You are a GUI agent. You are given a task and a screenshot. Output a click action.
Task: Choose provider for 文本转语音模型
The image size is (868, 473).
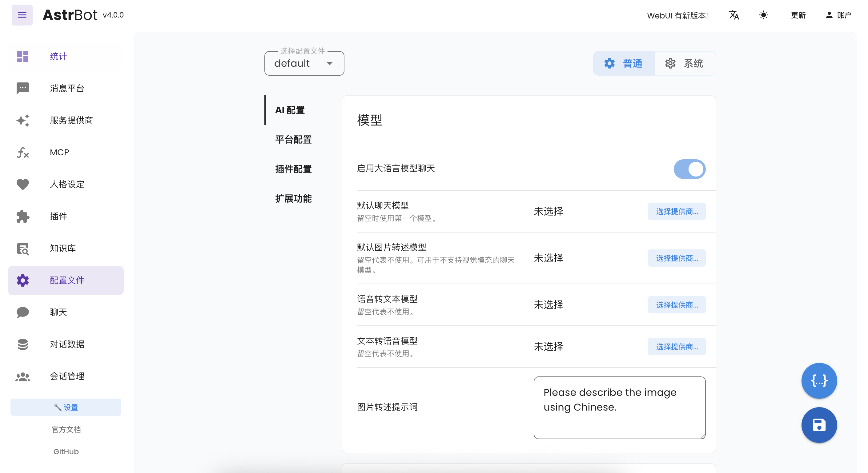click(676, 347)
